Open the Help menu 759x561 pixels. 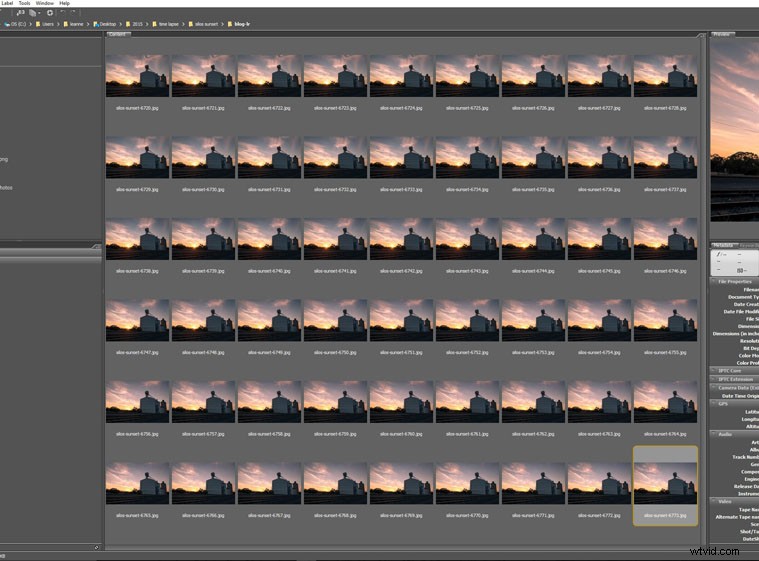(65, 3)
